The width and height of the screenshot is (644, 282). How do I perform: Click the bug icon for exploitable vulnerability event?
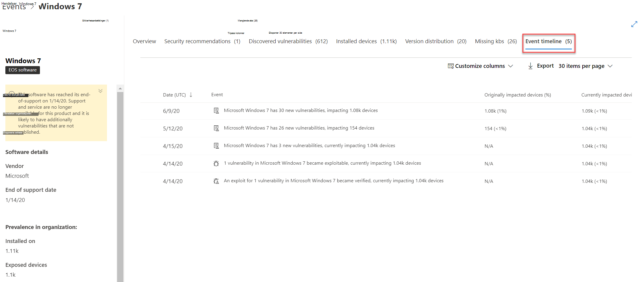click(216, 163)
